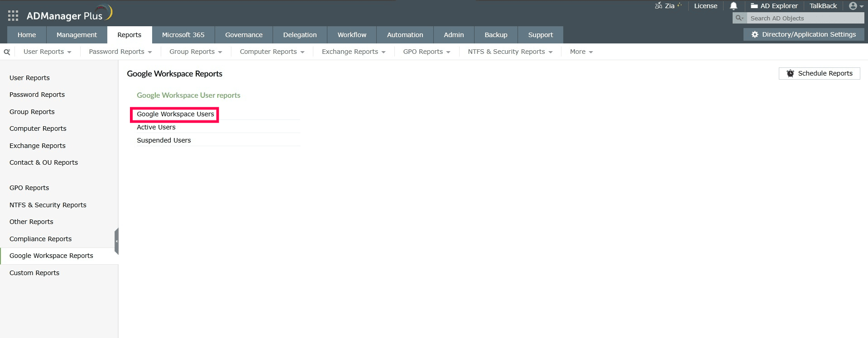Select Group Reports in left sidebar
The height and width of the screenshot is (338, 868).
click(32, 112)
